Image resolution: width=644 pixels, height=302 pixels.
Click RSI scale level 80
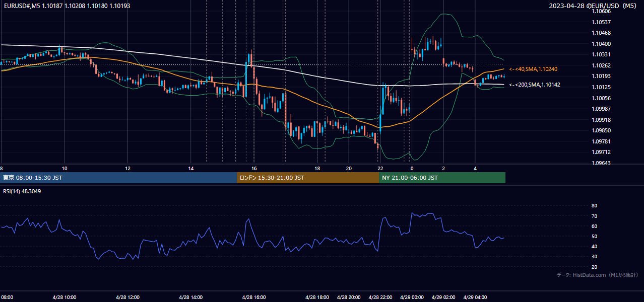pos(594,206)
